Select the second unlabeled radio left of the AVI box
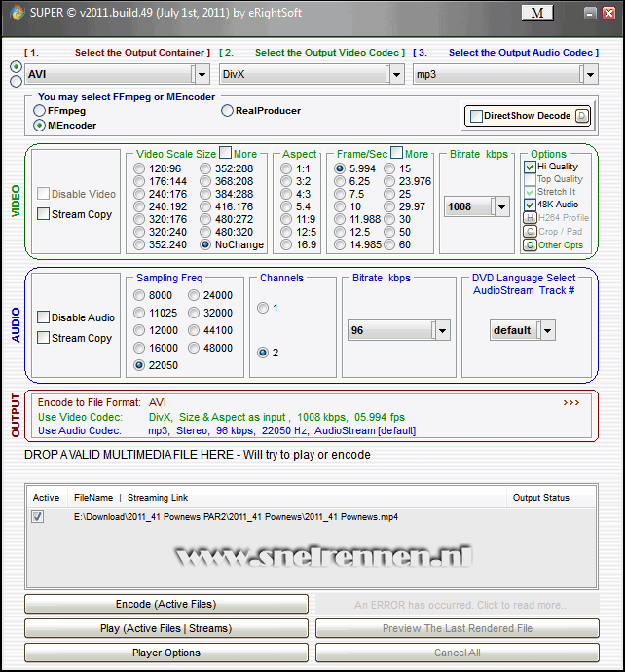The height and width of the screenshot is (672, 625). (x=16, y=81)
